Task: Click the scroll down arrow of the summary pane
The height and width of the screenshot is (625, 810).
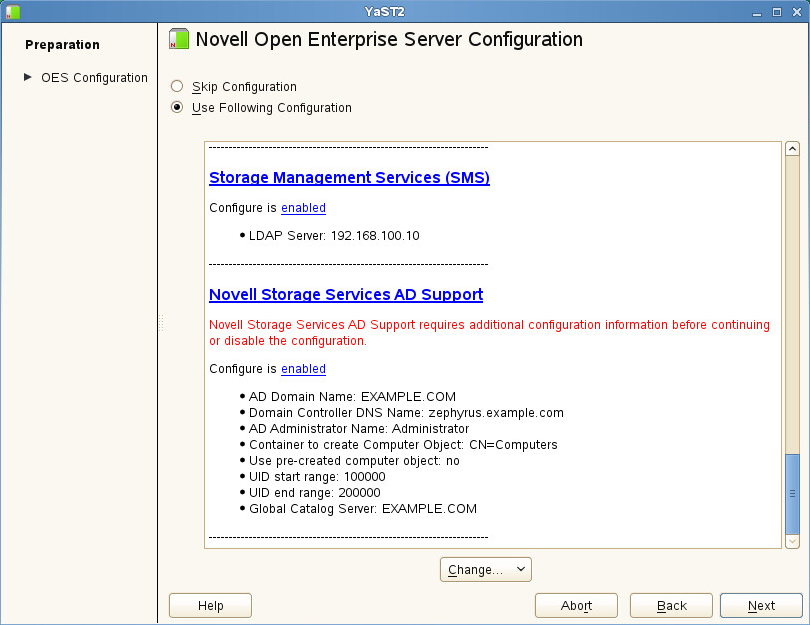Action: point(793,540)
